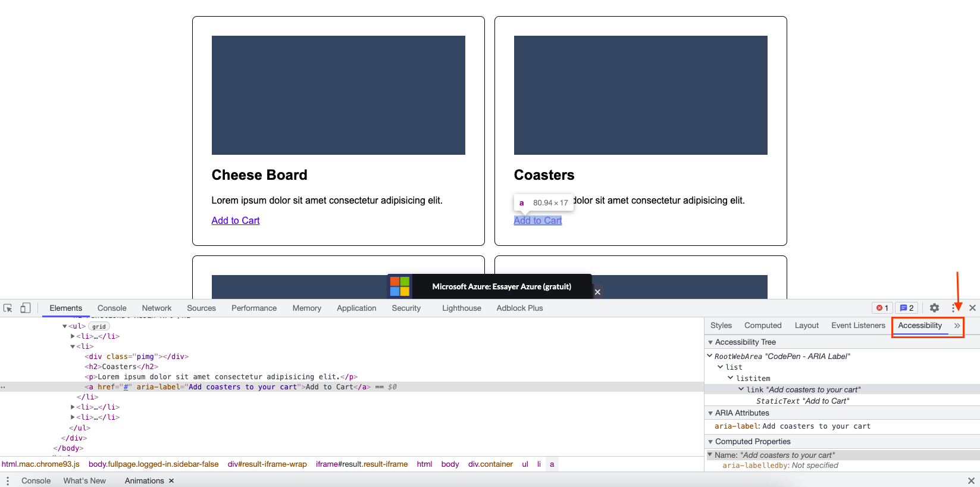This screenshot has width=980, height=487.
Task: Close the DevTools panel
Action: click(x=972, y=308)
